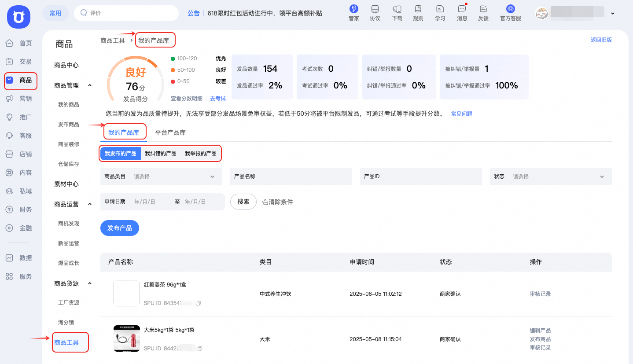Click 发布商品 link for 大米5kg row
Screen dimensions: 633x364
pos(540,339)
